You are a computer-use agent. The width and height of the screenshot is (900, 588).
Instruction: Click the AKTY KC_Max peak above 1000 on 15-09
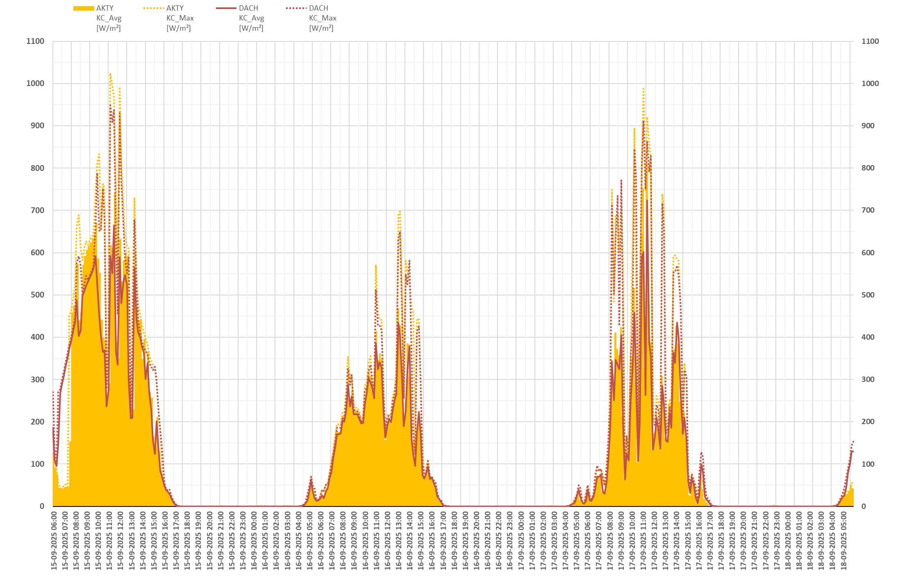point(111,74)
